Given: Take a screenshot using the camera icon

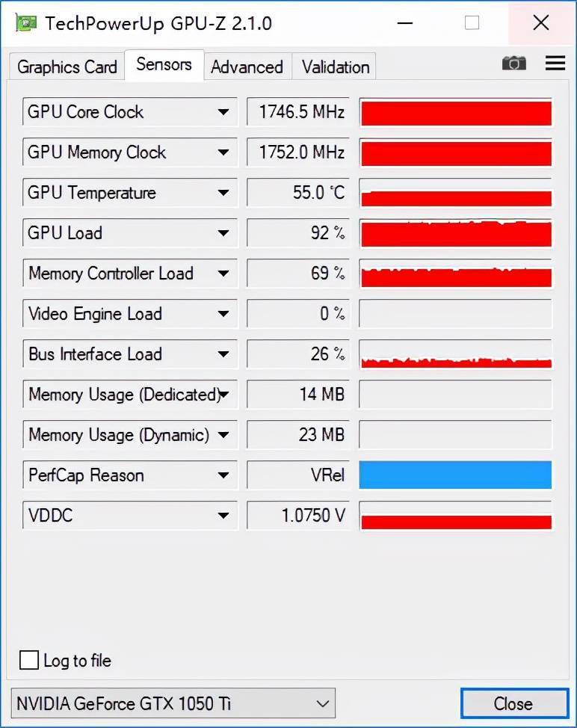Looking at the screenshot, I should [x=514, y=63].
